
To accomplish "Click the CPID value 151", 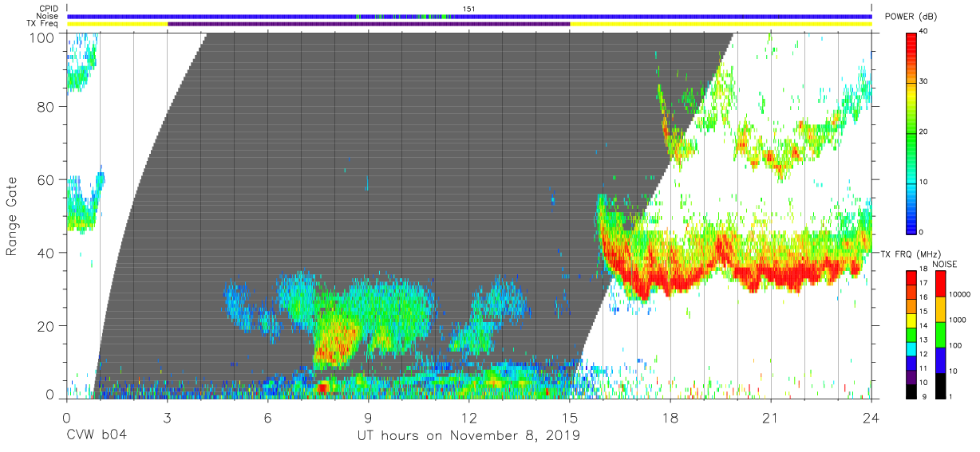I will (469, 8).
